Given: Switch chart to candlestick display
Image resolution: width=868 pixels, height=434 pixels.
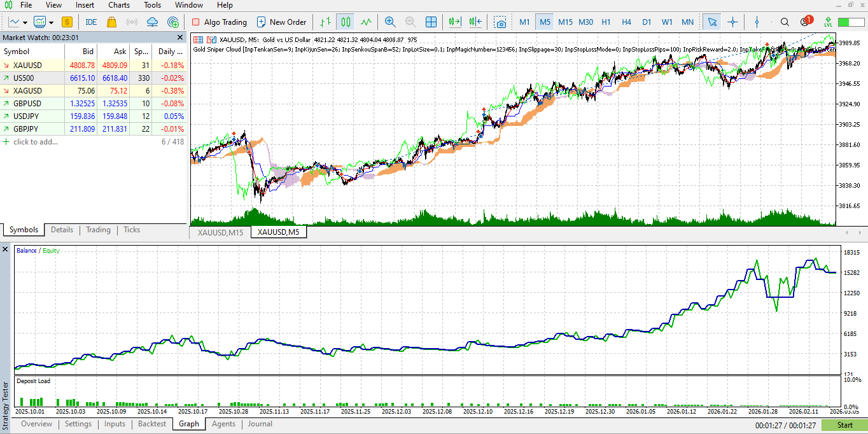Looking at the screenshot, I should coord(346,22).
